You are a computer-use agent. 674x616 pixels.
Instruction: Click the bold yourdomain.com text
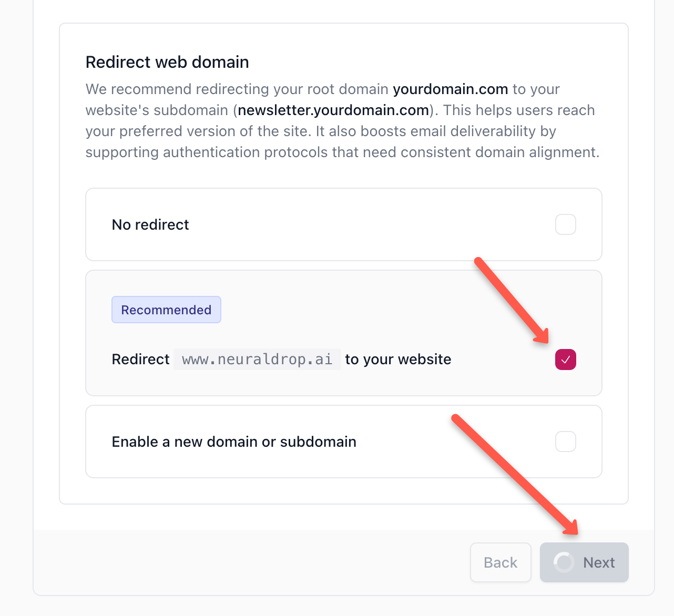pos(450,89)
